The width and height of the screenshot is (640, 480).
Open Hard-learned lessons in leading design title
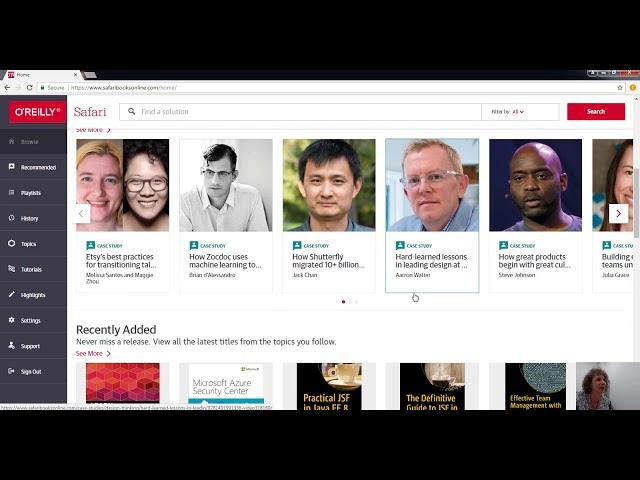coord(431,261)
